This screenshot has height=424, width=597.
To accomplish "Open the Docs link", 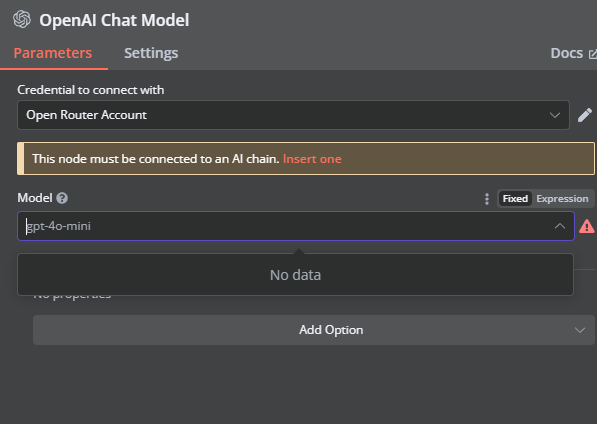I will tap(567, 53).
